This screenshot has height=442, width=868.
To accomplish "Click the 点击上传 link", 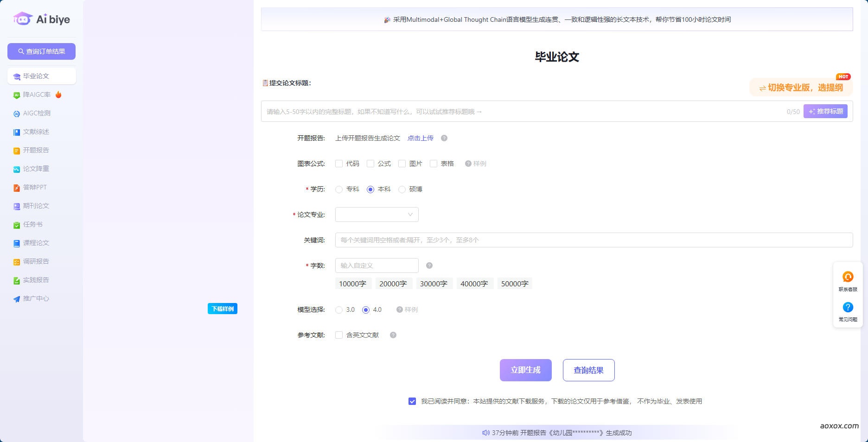I will pyautogui.click(x=420, y=138).
